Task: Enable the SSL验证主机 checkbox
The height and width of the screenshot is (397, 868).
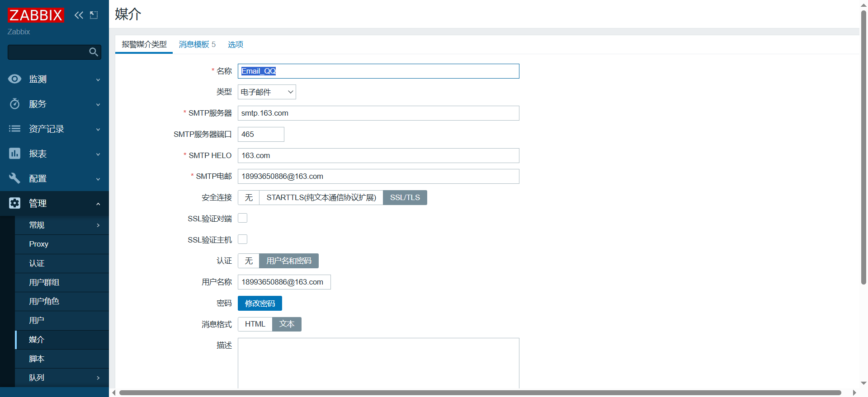Action: point(243,239)
